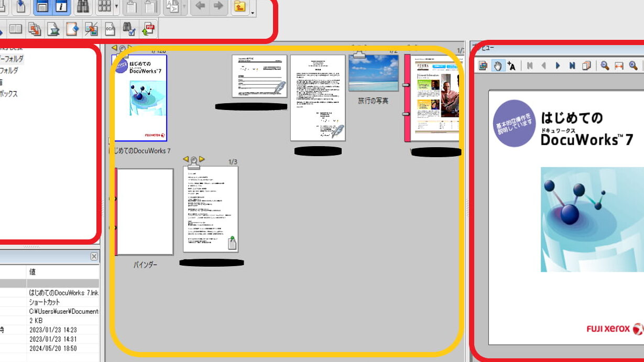
Task: Select the text selection +A tool
Action: point(511,65)
